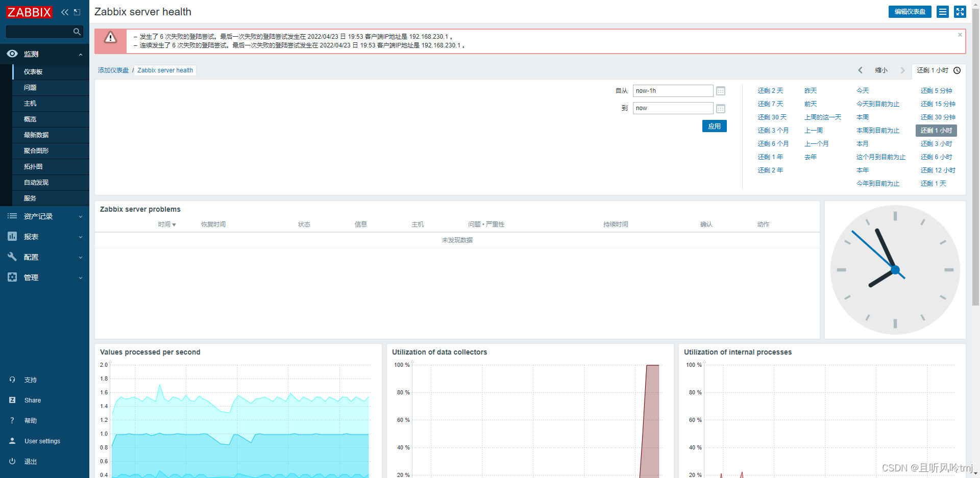Click the 添加仪表盘 breadcrumb link
Image resolution: width=980 pixels, height=478 pixels.
[x=113, y=70]
